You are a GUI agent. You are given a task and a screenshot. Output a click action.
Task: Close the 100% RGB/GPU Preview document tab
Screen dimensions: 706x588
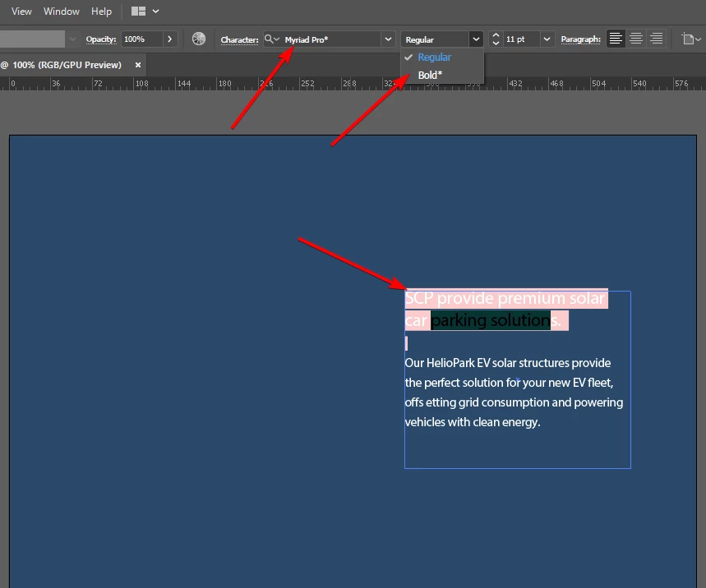pos(138,65)
